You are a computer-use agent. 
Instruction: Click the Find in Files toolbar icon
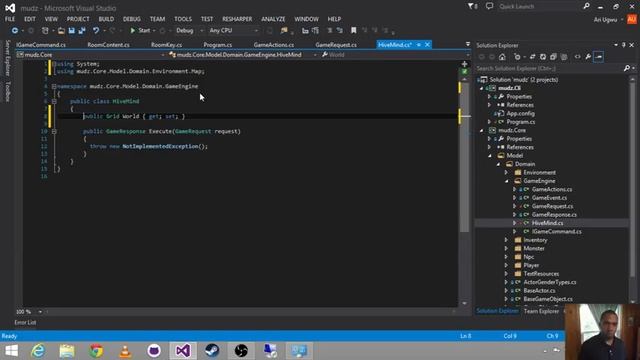coord(284,31)
